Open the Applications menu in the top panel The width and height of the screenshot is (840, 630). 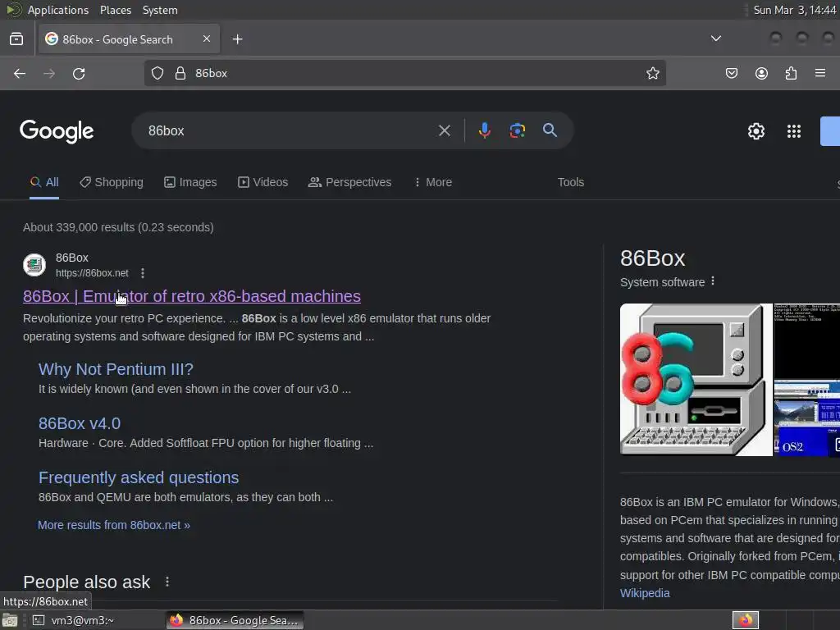[58, 10]
